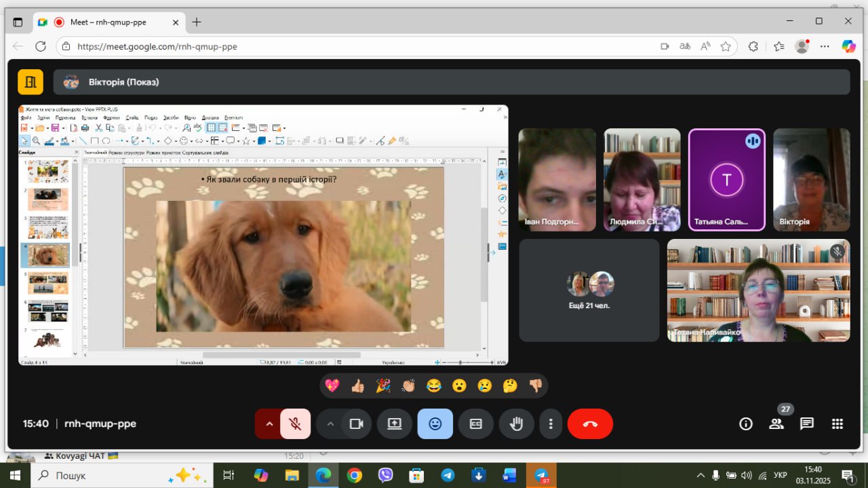The width and height of the screenshot is (868, 488).
Task: Switch to the Meet browser tab
Action: pyautogui.click(x=107, y=22)
